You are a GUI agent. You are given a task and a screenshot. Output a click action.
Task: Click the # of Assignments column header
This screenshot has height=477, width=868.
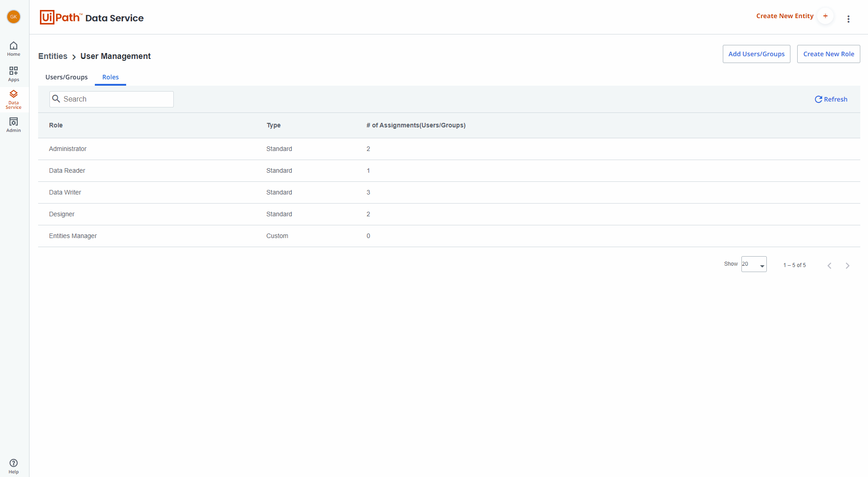pos(416,125)
